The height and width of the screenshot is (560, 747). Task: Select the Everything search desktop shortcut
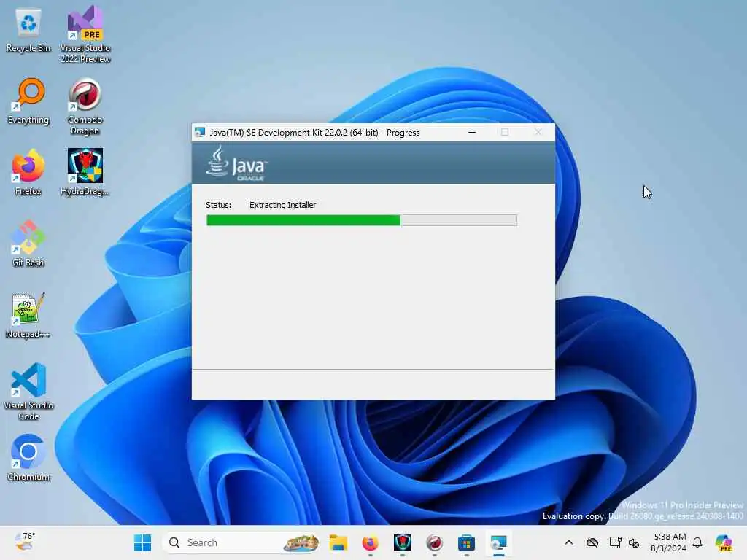28,102
